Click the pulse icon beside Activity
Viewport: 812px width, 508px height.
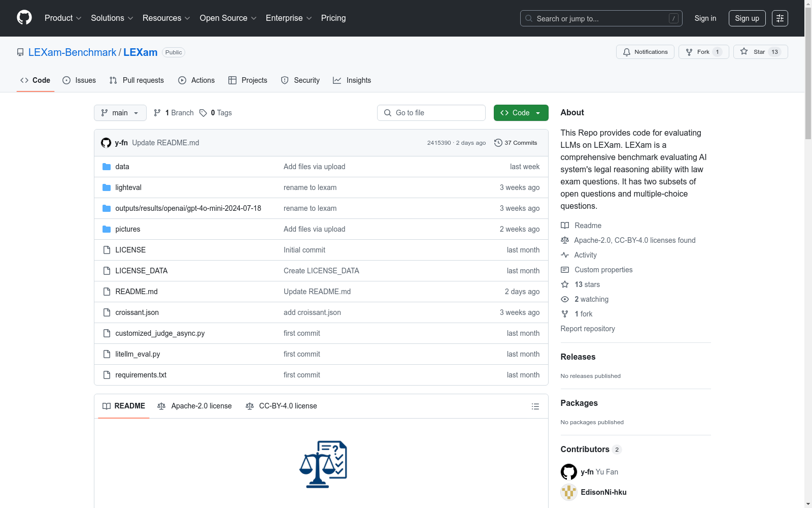click(x=565, y=255)
